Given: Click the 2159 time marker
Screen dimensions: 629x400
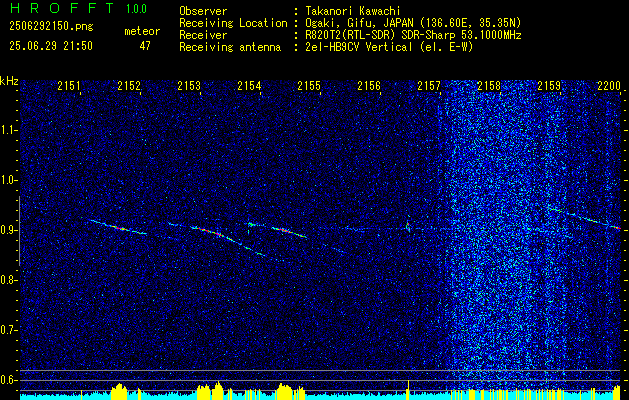Looking at the screenshot, I should [549, 85].
